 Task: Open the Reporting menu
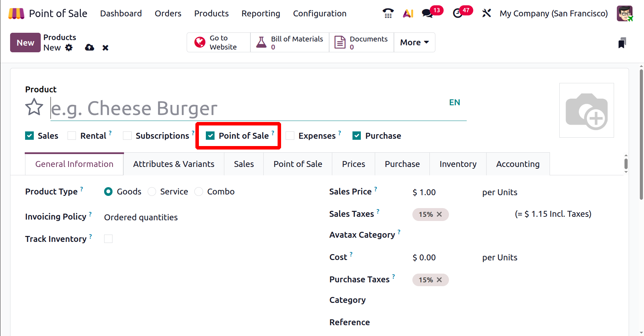point(261,13)
